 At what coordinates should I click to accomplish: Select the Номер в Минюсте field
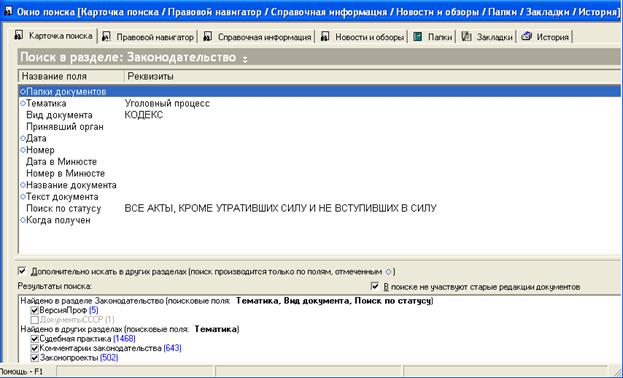point(66,173)
